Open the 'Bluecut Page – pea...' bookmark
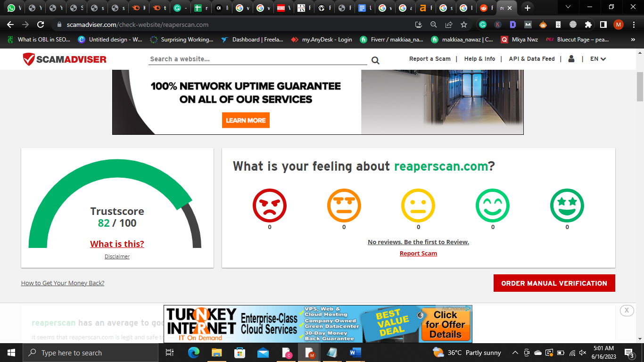Image resolution: width=644 pixels, height=362 pixels. [x=578, y=40]
